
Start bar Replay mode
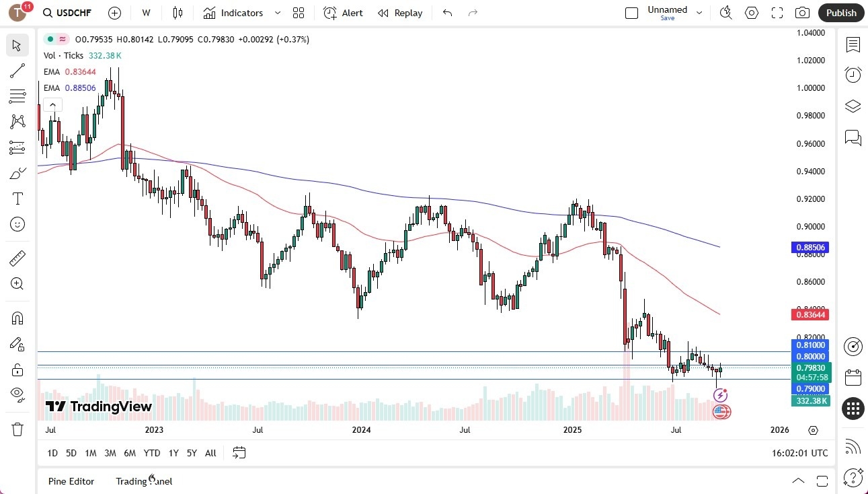(400, 13)
